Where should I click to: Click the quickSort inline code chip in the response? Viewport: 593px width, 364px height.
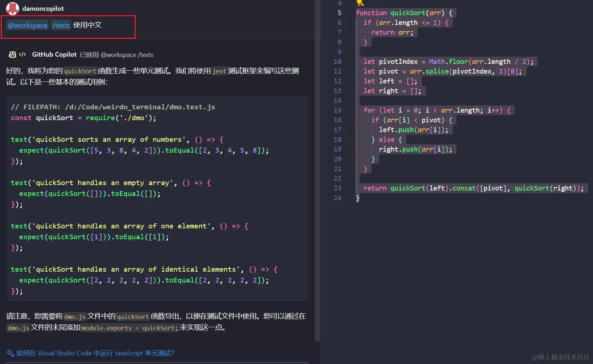tap(80, 71)
